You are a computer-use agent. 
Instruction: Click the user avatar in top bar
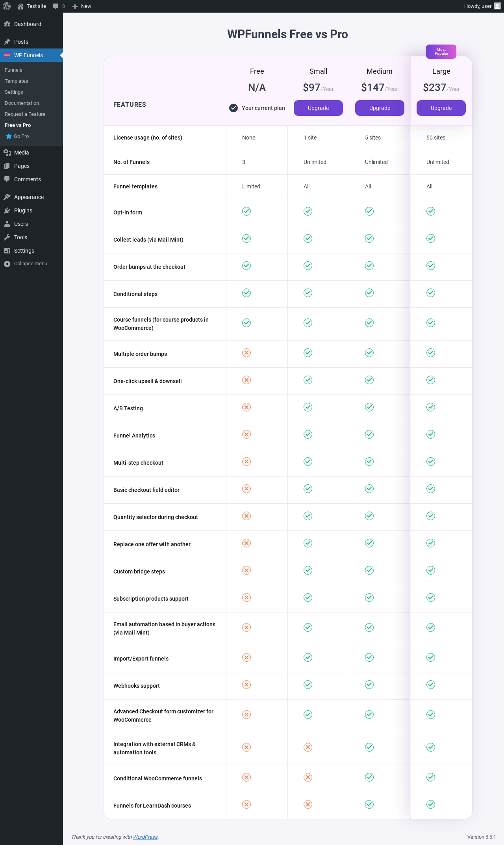(x=497, y=6)
